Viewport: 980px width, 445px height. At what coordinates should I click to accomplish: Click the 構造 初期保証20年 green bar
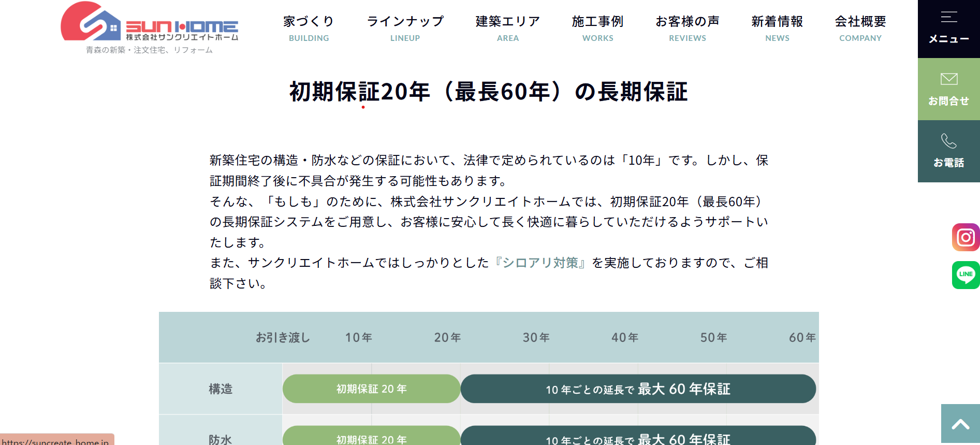tap(371, 389)
